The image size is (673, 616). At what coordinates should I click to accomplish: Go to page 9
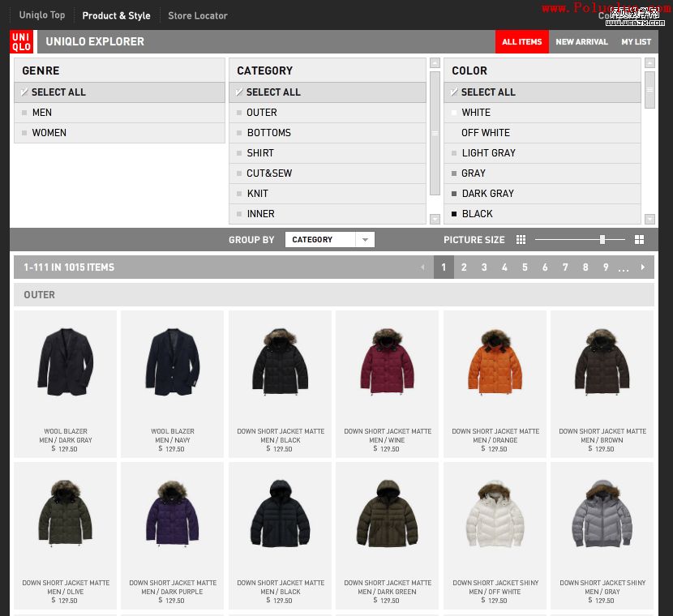[606, 267]
